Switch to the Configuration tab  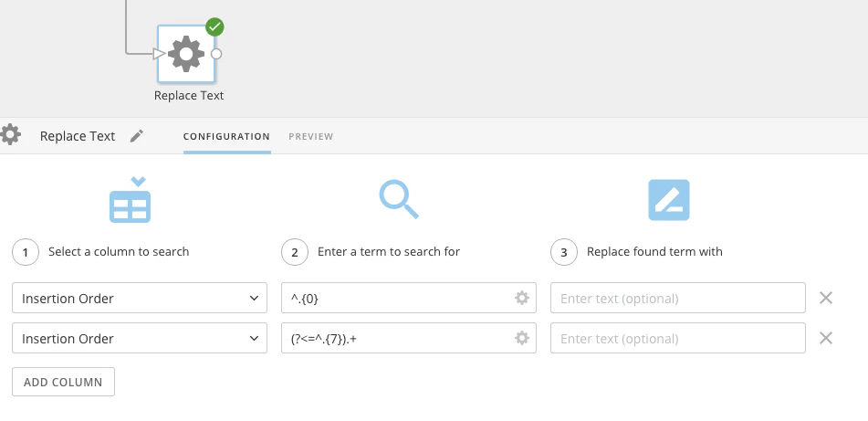coord(227,136)
